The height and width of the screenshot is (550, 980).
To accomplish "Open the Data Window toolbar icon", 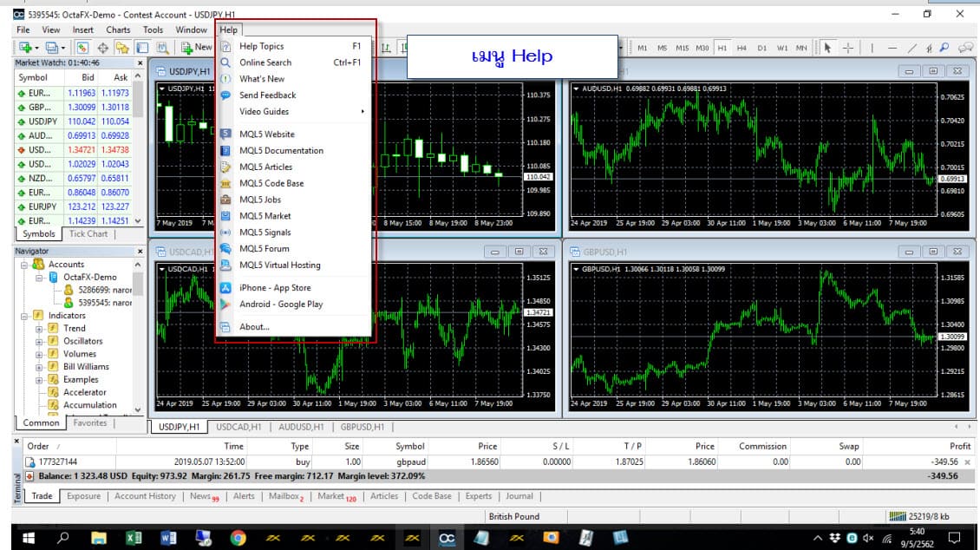I will point(102,48).
